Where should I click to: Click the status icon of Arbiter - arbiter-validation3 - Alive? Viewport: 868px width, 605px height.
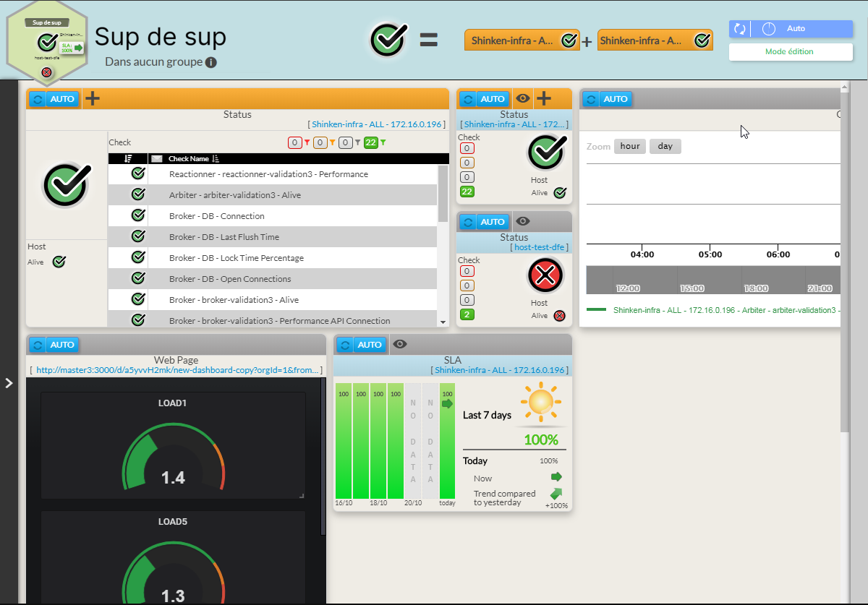point(138,194)
